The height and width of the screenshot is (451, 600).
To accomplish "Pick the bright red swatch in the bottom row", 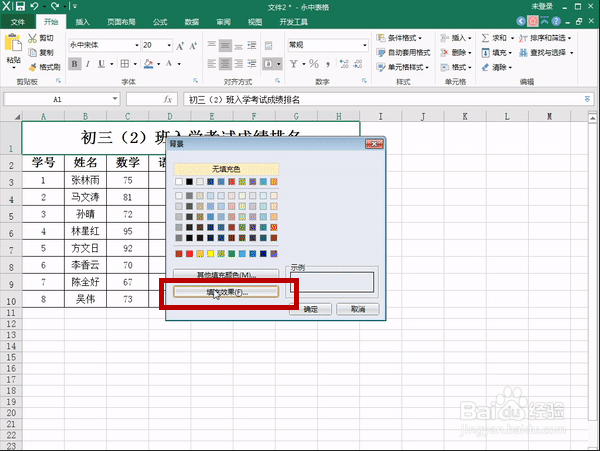I will [189, 254].
